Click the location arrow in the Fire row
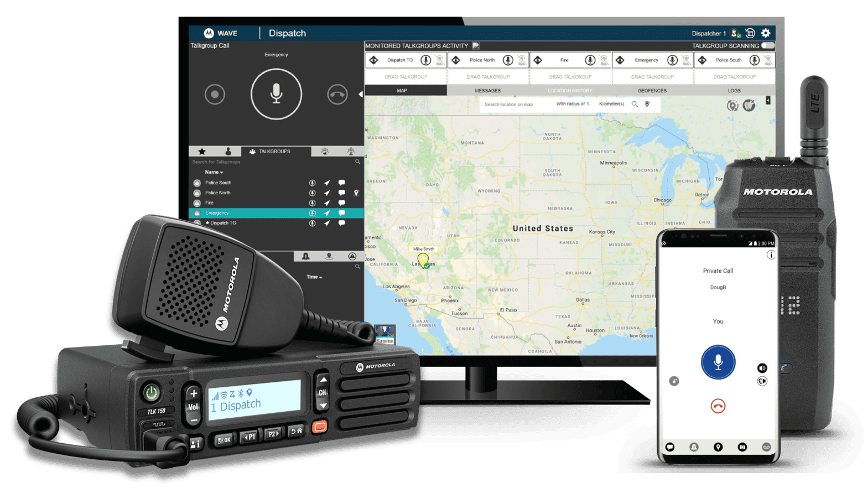868x488 pixels. (x=327, y=203)
